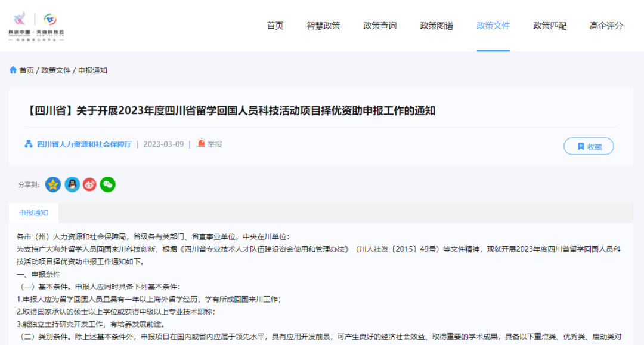Click the 举报 report icon
Image resolution: width=644 pixels, height=345 pixels.
click(x=202, y=144)
